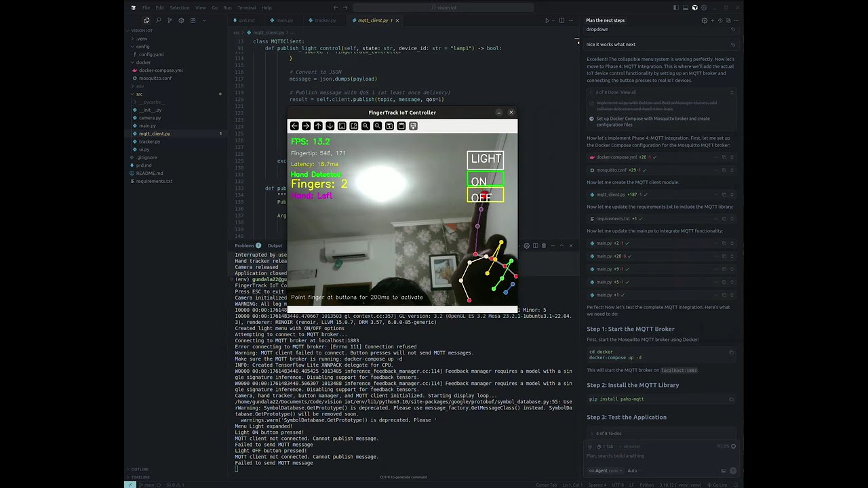Screen dimensions: 868x488
Task: Open config.yaml in the file explorer
Action: coord(151,54)
